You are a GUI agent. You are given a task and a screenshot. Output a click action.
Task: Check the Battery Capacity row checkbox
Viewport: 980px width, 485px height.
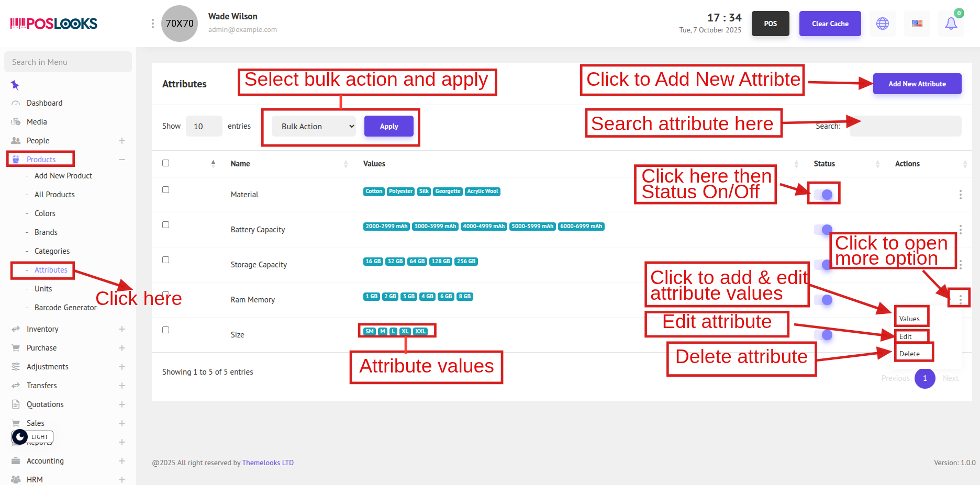tap(165, 225)
